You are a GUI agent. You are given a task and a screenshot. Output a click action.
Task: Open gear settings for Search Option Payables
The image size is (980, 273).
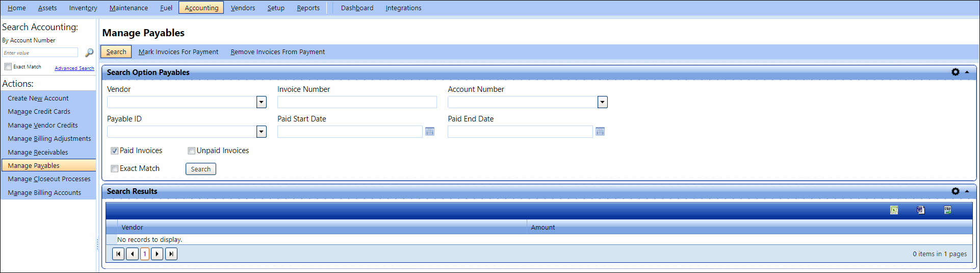point(956,72)
